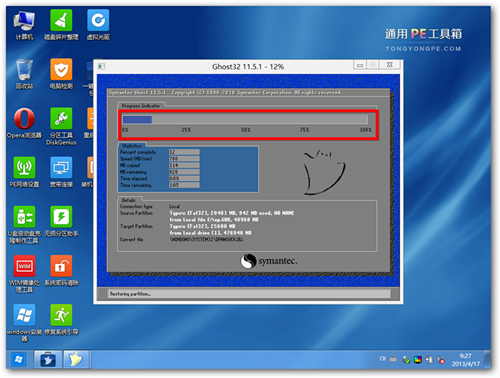Click the Target Partition label
The image size is (500, 378).
click(x=136, y=226)
